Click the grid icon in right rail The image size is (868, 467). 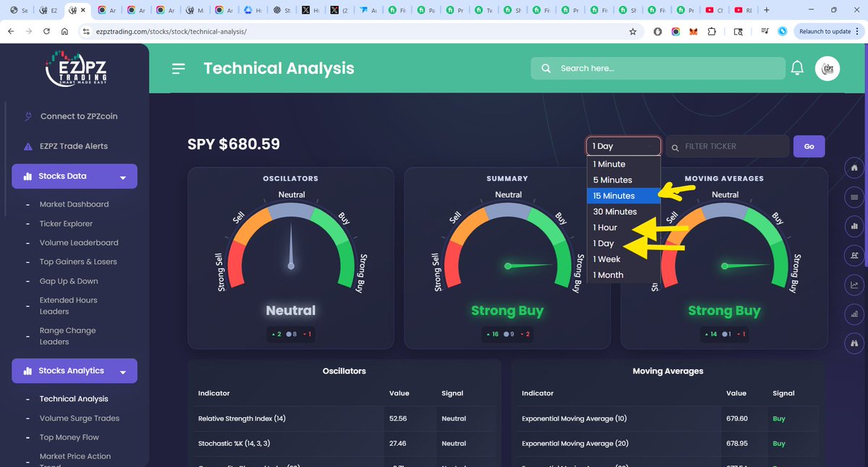point(854,197)
